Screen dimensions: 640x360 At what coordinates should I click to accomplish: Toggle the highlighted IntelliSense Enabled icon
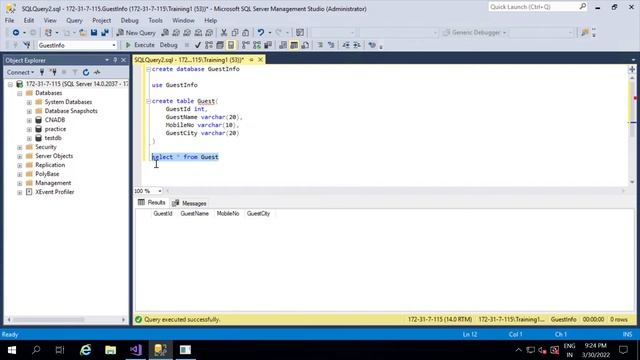[231, 45]
